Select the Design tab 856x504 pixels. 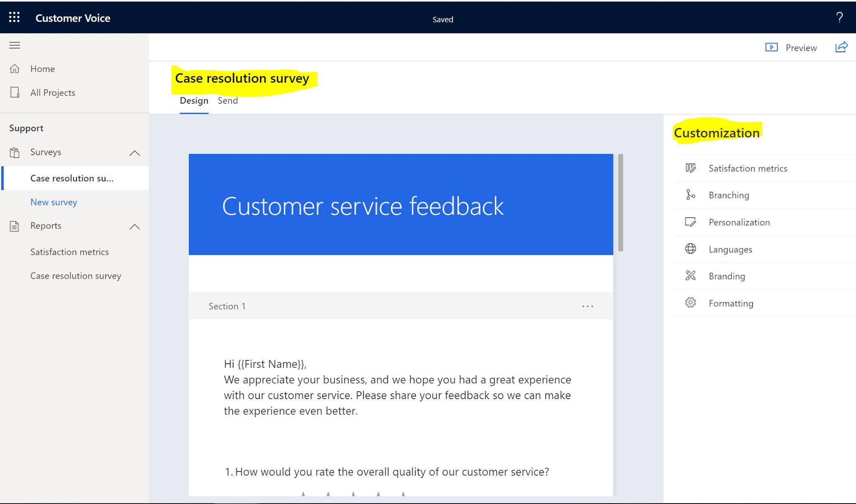tap(194, 101)
